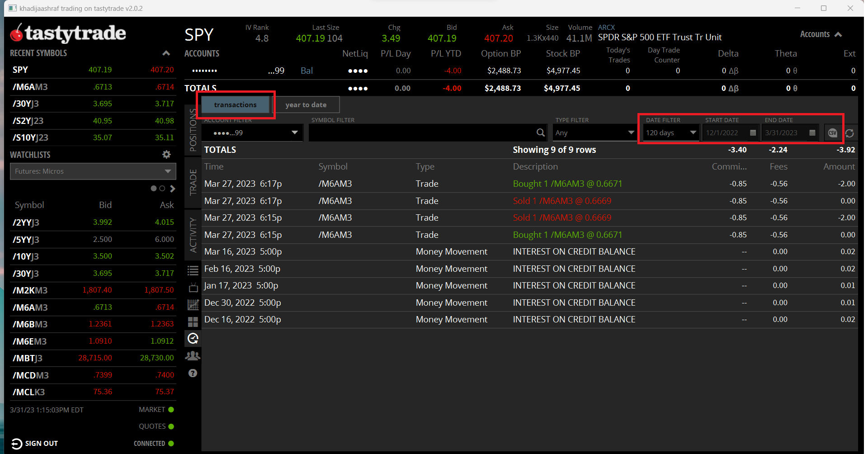Open the vertical TRADE tab
The image size is (868, 454).
[x=193, y=182]
